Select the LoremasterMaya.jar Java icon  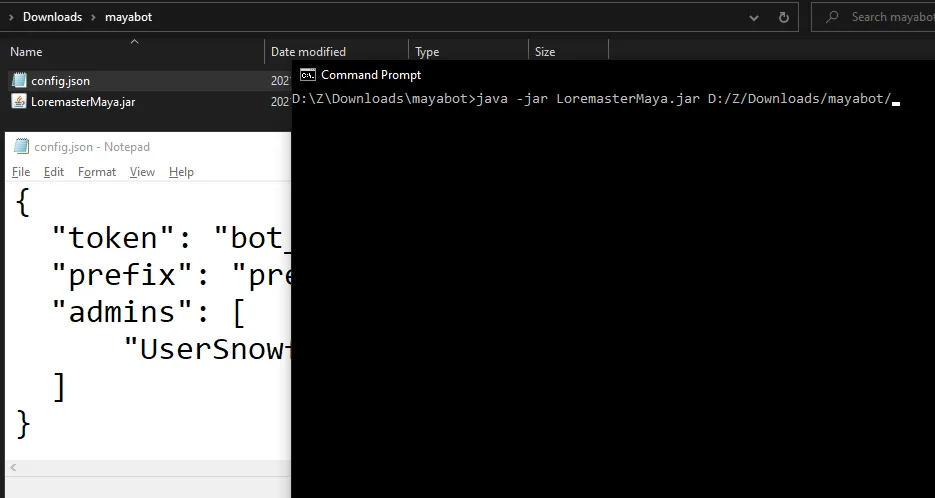20,101
